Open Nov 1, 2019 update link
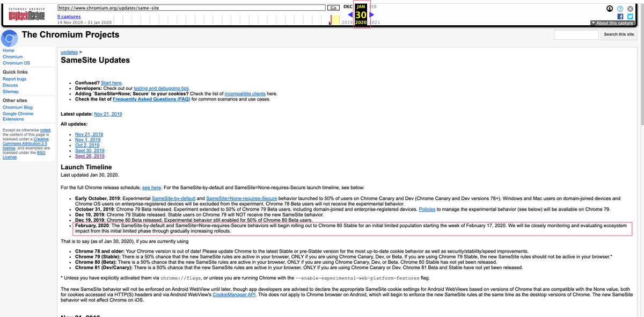644x317 pixels. (x=87, y=140)
